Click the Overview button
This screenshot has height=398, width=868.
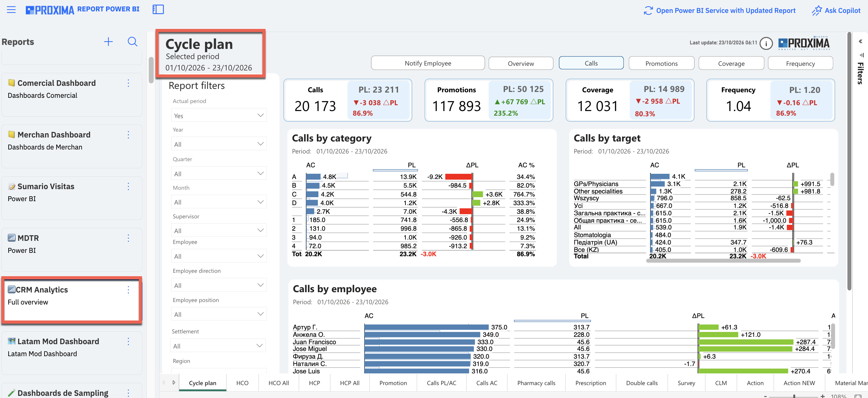coord(521,63)
